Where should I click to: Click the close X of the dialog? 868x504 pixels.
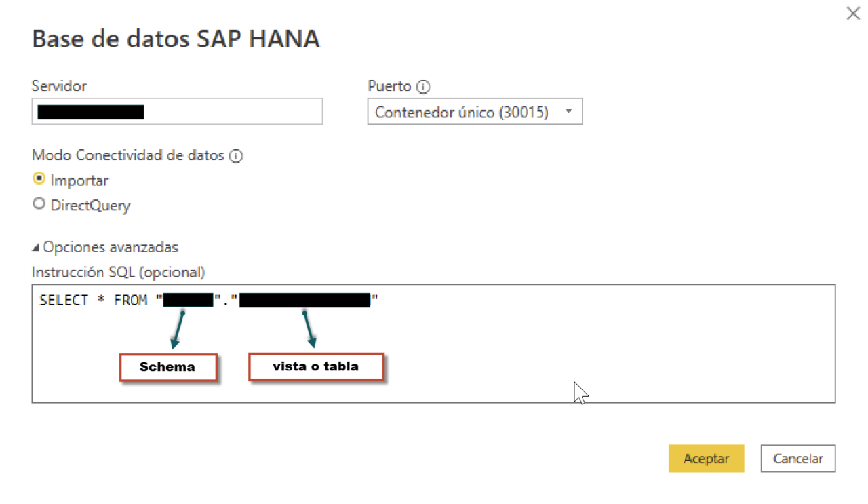[853, 13]
